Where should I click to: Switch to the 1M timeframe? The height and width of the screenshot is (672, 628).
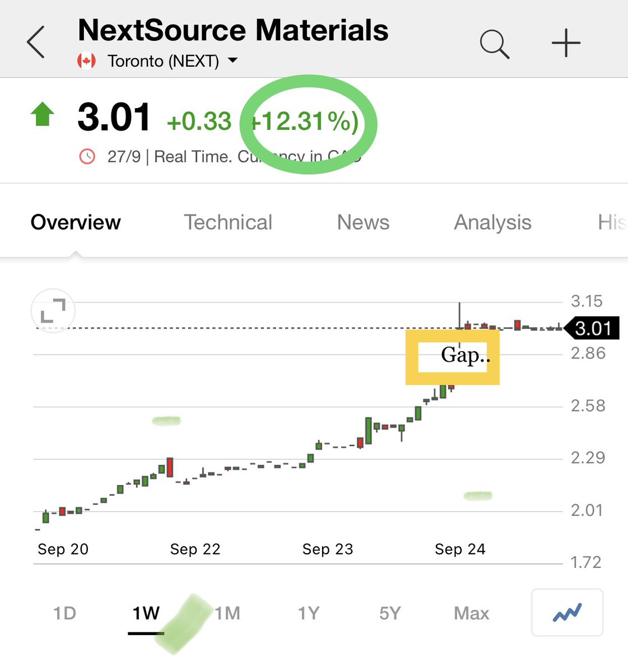(x=226, y=613)
